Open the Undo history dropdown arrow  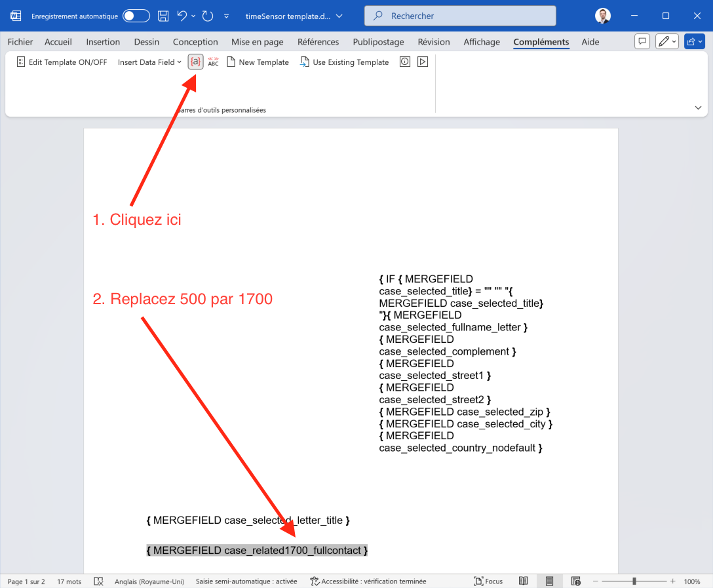pos(193,16)
